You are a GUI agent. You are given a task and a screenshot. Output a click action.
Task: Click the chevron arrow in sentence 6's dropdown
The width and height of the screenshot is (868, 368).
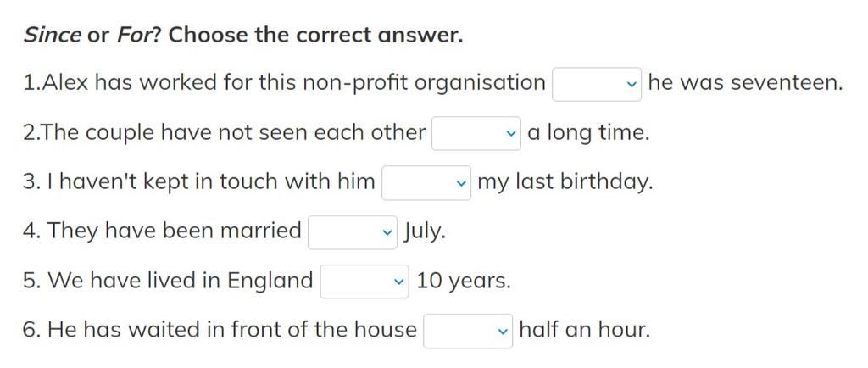503,331
